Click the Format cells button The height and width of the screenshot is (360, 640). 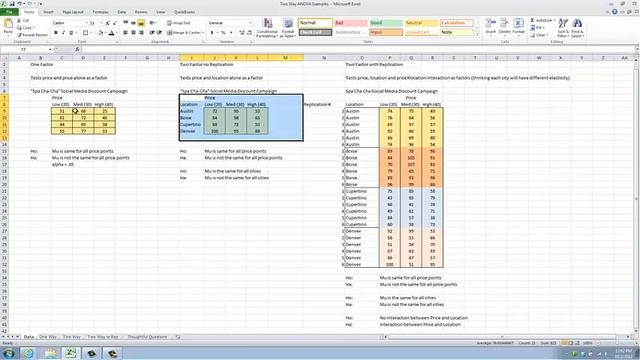point(518,27)
